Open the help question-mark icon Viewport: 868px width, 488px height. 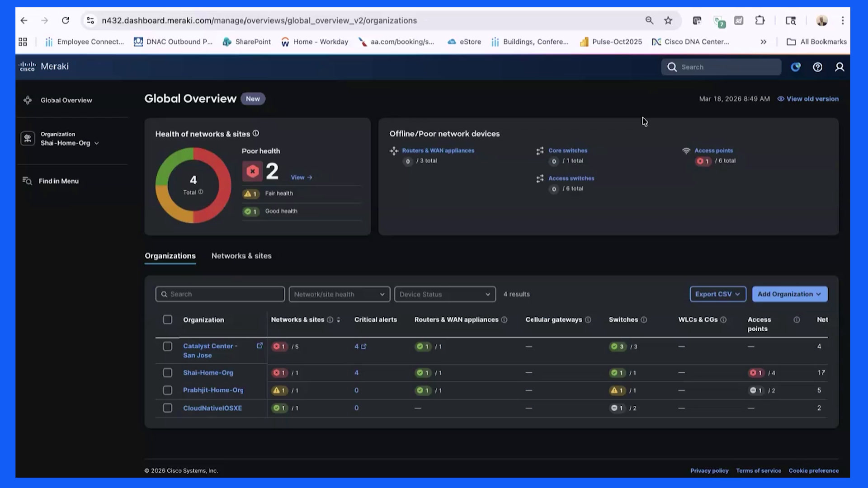point(817,67)
